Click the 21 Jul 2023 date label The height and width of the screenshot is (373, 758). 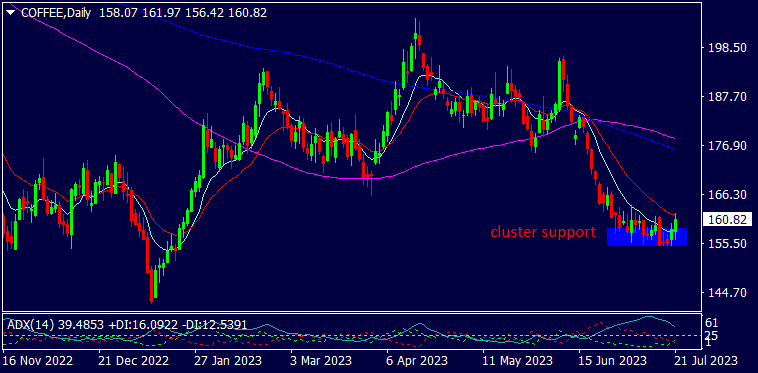[x=707, y=361]
